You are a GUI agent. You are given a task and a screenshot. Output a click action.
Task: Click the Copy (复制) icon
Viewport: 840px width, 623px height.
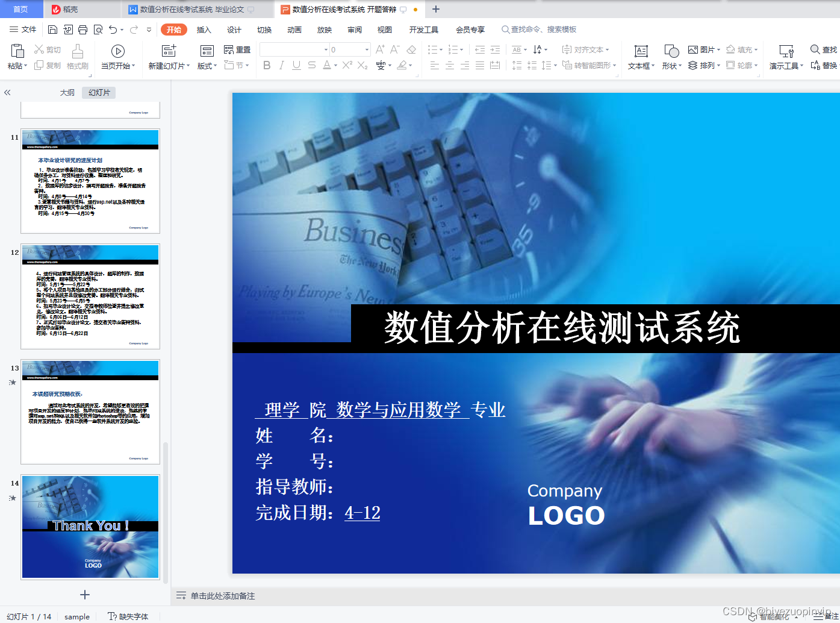[x=39, y=65]
